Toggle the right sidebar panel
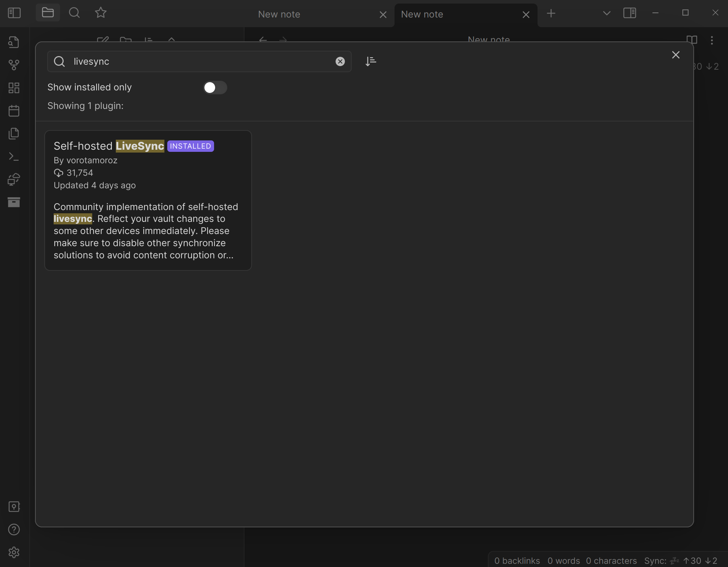The image size is (728, 567). coord(630,13)
